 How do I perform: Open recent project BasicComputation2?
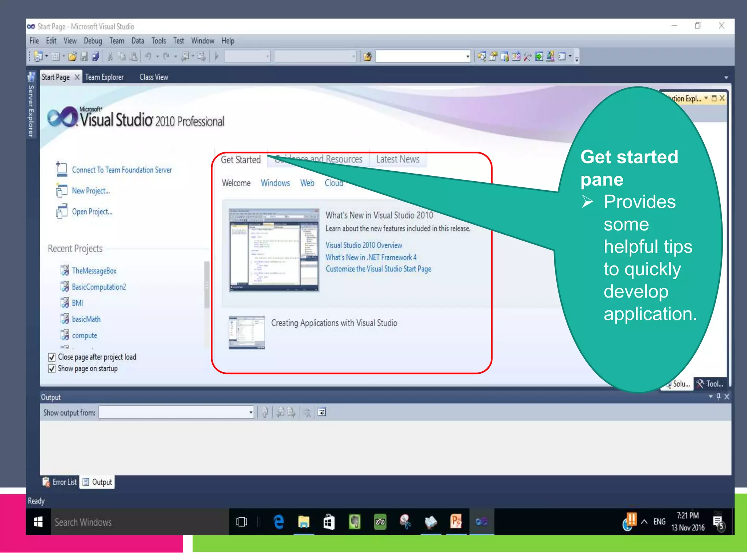coord(99,287)
